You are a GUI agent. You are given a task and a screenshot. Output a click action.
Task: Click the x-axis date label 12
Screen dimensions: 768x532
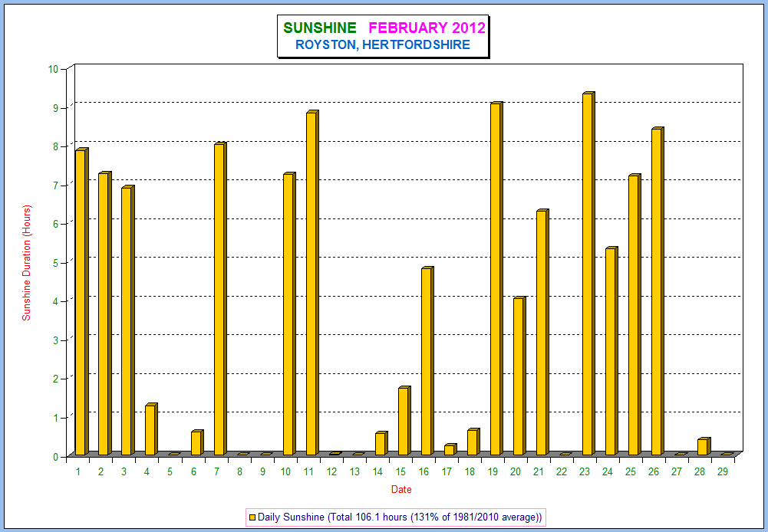[331, 471]
